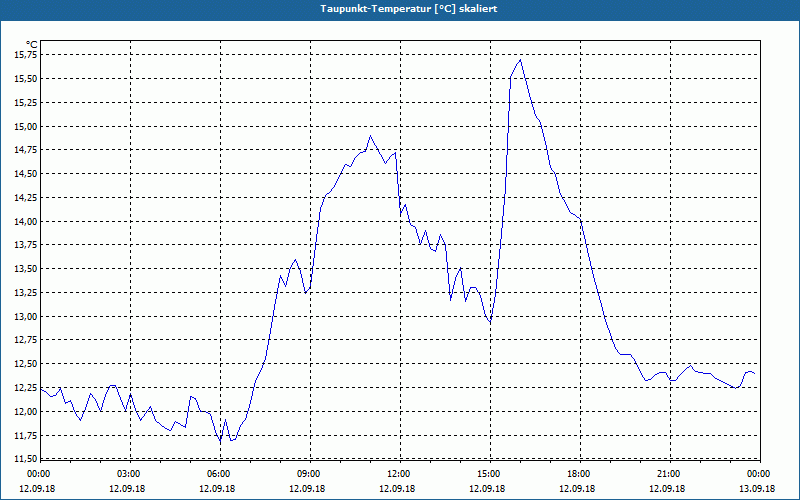Click the 03:00 time axis label
This screenshot has width=800, height=500.
(128, 474)
